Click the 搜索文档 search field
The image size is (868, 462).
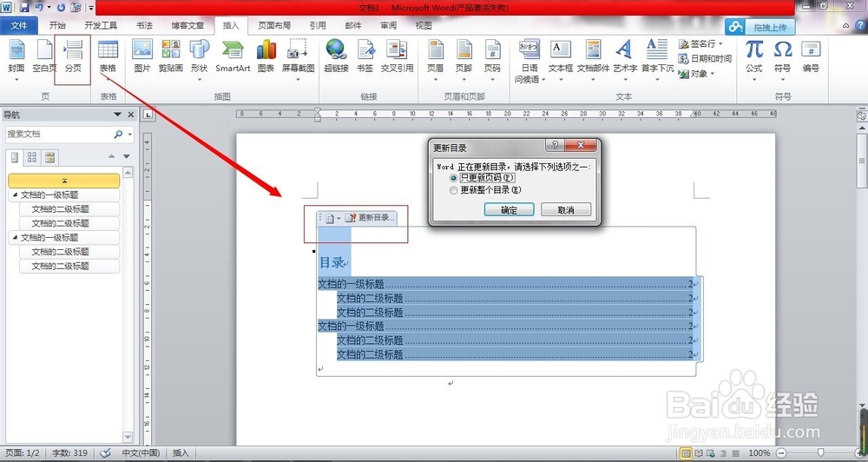pyautogui.click(x=58, y=134)
